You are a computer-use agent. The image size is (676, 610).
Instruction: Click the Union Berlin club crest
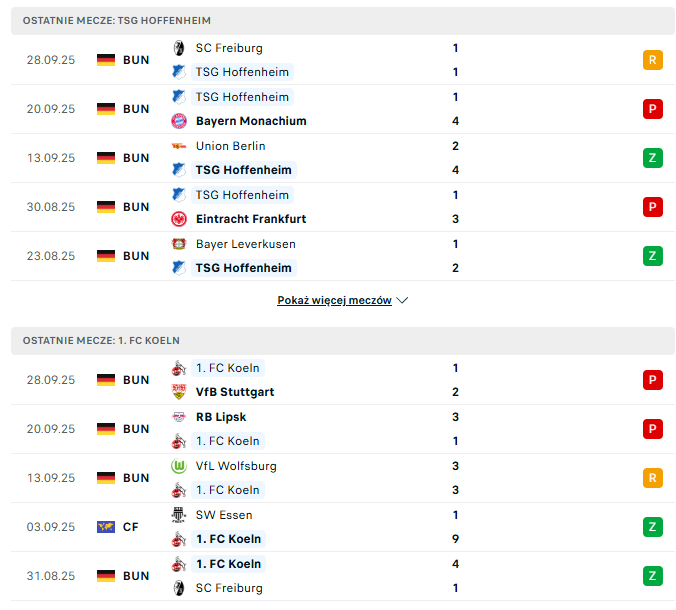[x=179, y=146]
